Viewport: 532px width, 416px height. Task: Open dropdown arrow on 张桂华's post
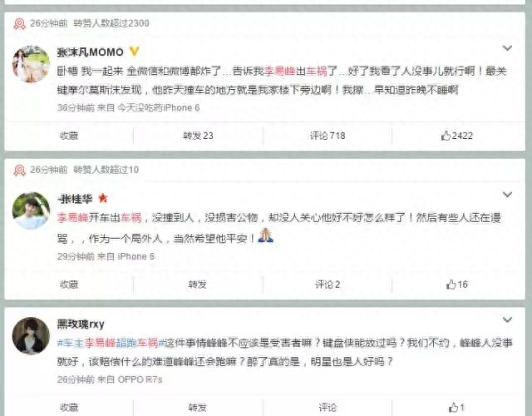[x=507, y=195]
